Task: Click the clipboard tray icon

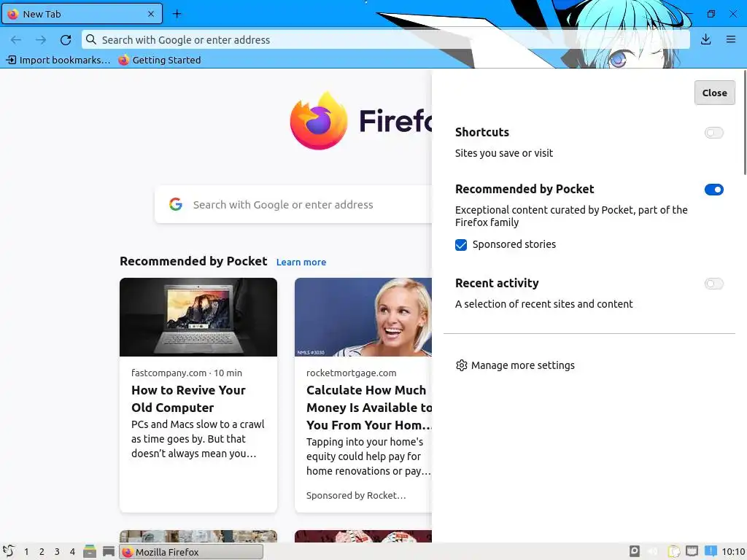Action: point(673,551)
